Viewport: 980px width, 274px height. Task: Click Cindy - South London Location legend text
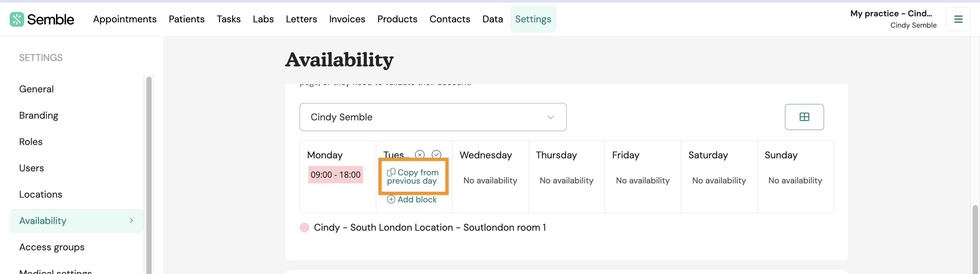click(x=430, y=228)
